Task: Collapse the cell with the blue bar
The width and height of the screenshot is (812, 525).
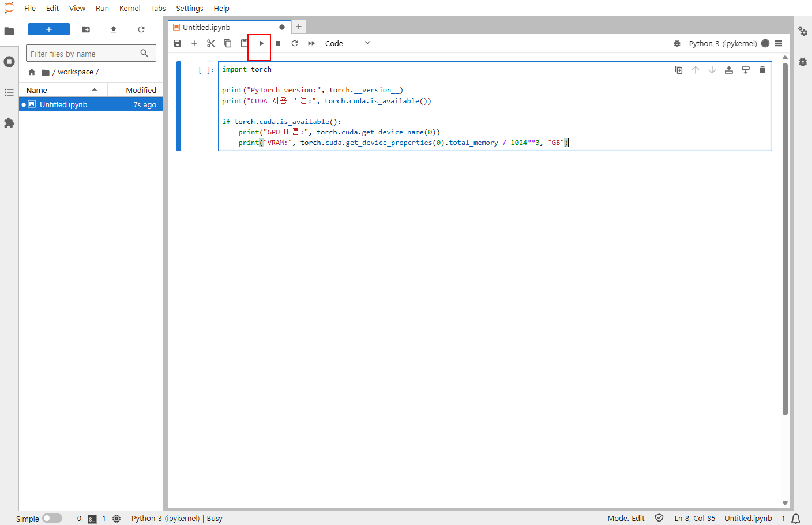Action: pos(179,106)
